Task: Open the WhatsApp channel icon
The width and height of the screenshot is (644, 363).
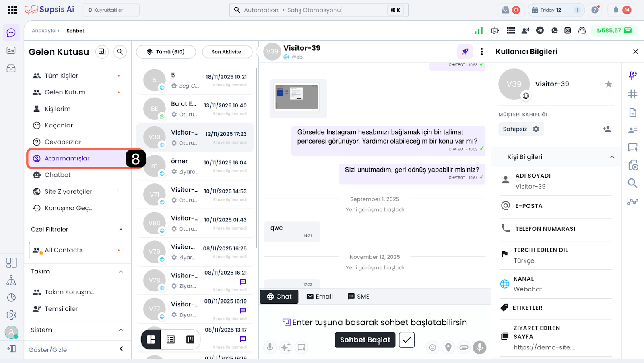Action: coord(554,31)
